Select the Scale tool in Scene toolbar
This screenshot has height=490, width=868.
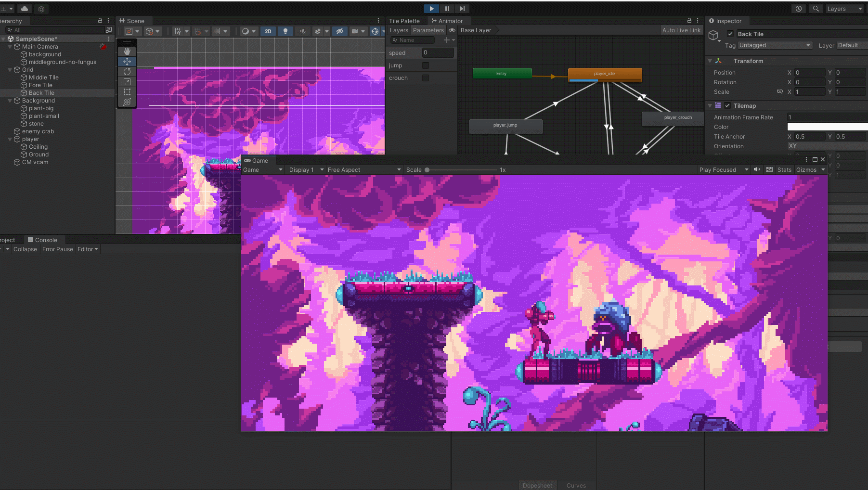click(127, 82)
